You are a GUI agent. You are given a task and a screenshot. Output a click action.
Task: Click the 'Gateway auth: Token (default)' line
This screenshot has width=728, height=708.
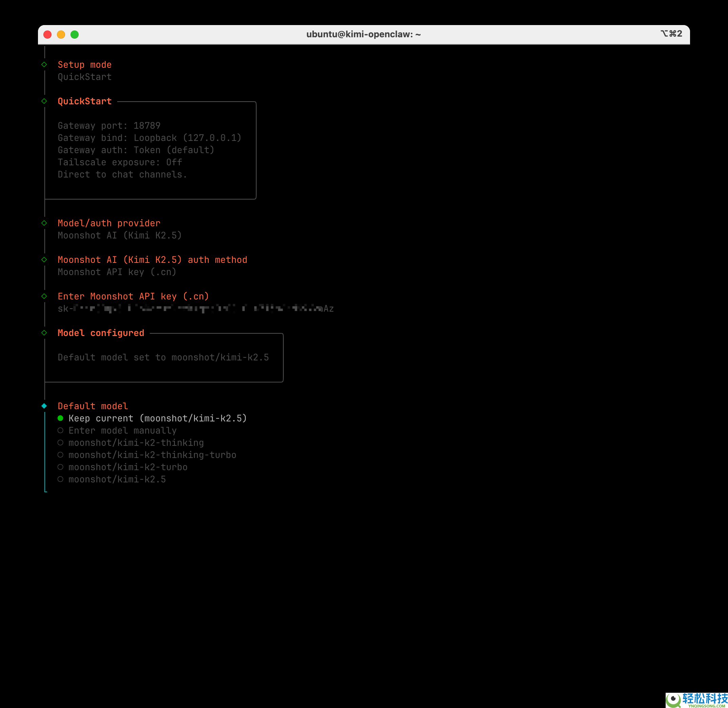pos(136,150)
